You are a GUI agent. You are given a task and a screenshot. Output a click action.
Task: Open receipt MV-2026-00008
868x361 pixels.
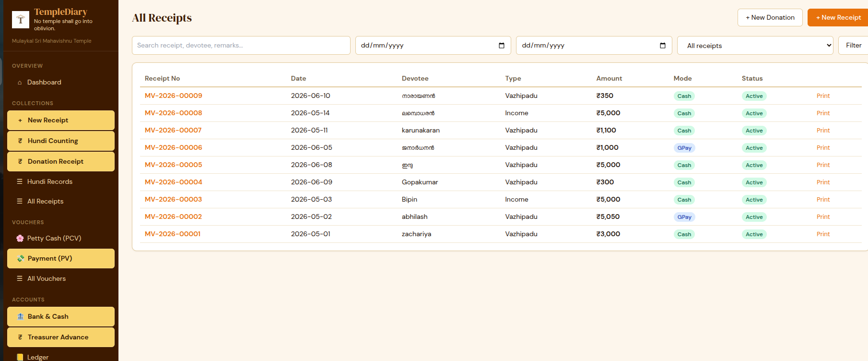coord(174,113)
